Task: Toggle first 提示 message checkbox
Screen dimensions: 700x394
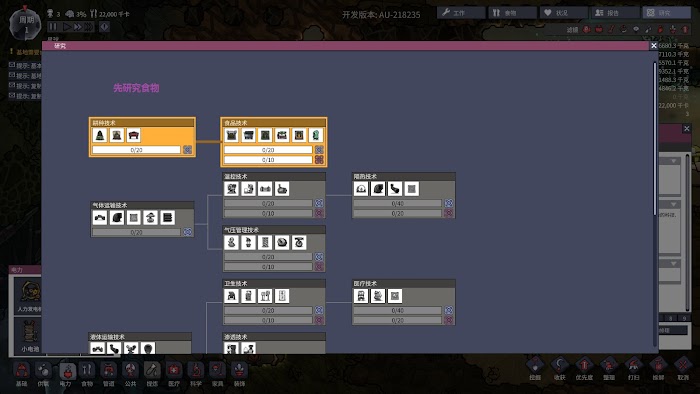Action: tap(12, 65)
